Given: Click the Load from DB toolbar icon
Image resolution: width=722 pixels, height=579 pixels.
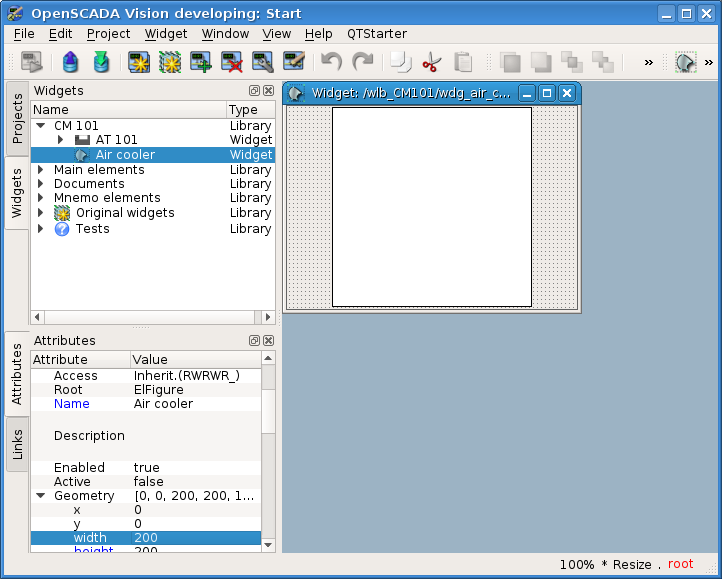Looking at the screenshot, I should point(70,62).
